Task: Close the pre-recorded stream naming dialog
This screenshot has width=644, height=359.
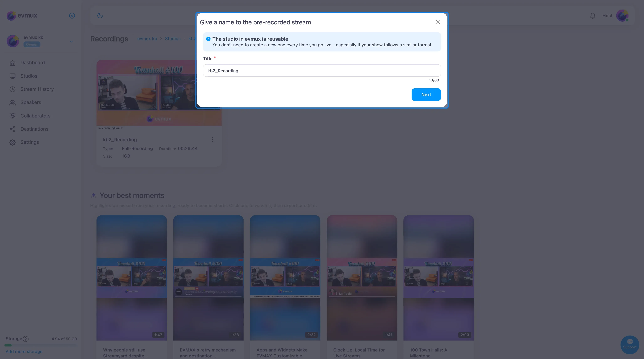Action: [437, 22]
